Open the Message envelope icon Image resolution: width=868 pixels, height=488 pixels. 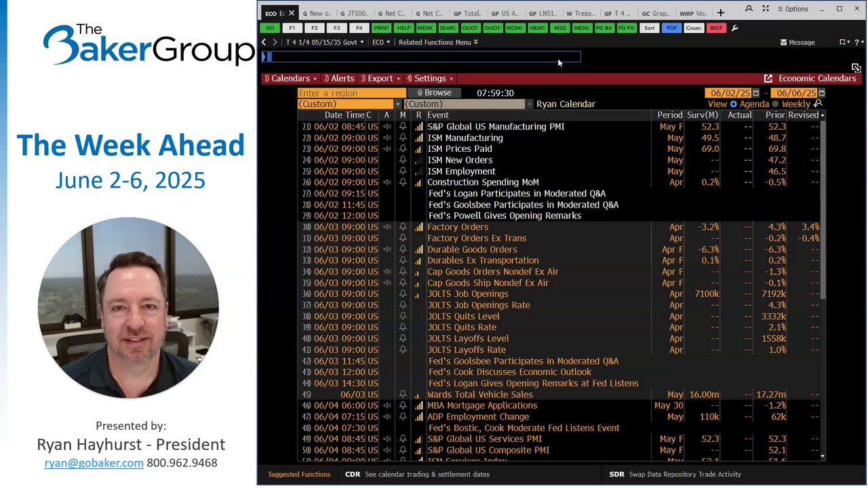point(783,42)
